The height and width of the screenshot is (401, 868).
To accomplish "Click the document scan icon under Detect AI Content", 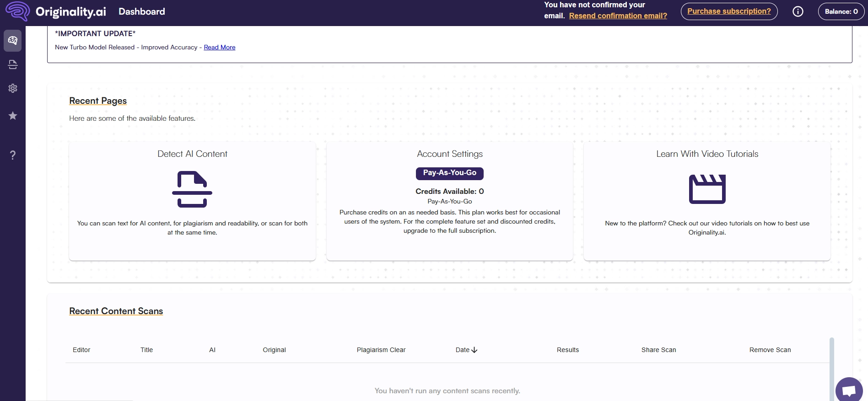I will click(x=192, y=189).
